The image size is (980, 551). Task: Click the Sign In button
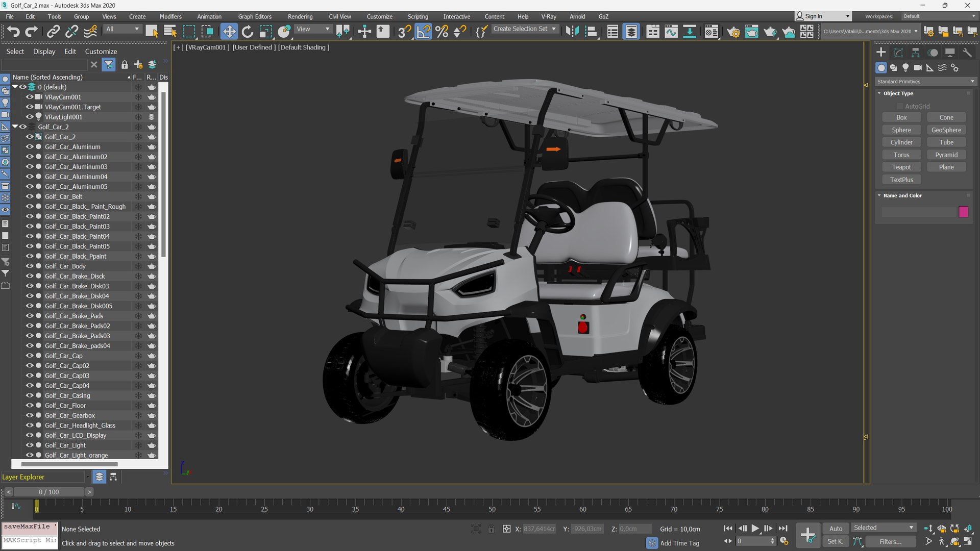(x=823, y=16)
